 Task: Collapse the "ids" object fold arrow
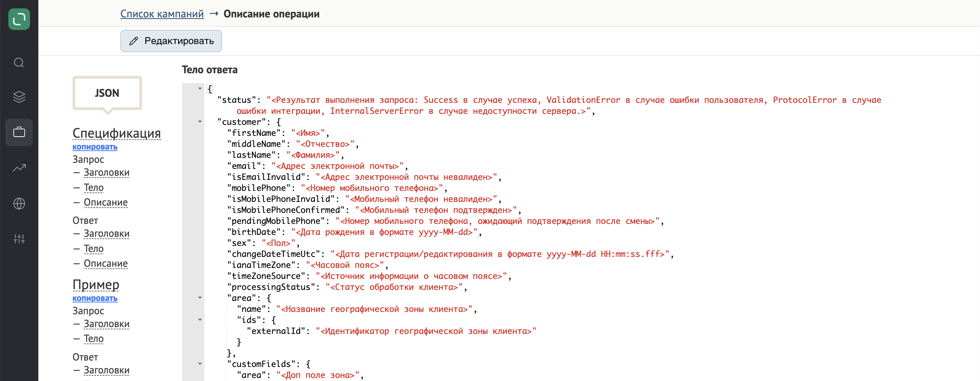click(200, 320)
